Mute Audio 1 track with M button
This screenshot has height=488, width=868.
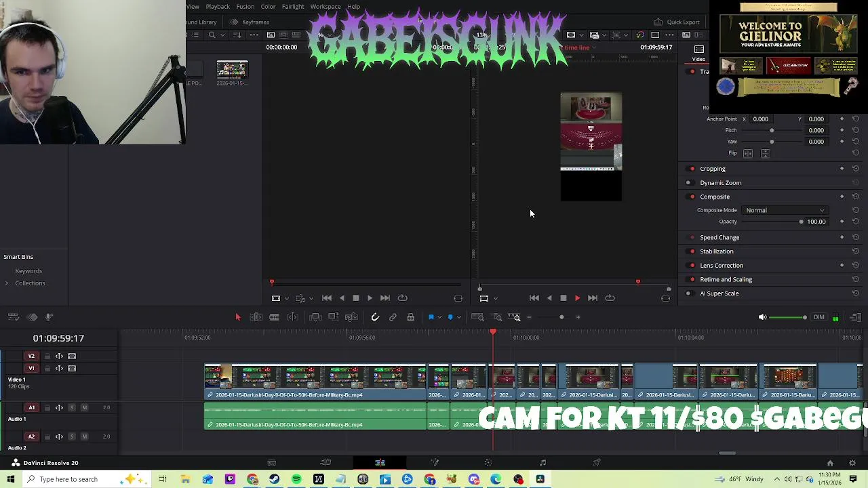coord(84,408)
